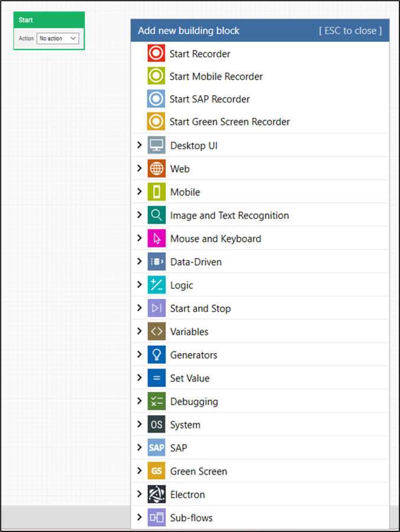The image size is (400, 532).
Task: Open the No action dropdown on Start block
Action: [x=57, y=38]
